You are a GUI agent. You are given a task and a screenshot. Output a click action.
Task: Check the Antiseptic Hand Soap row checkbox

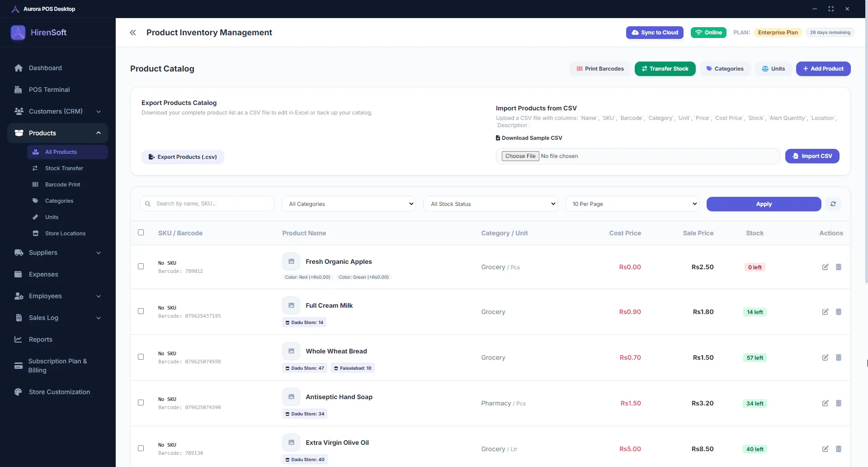click(x=141, y=403)
